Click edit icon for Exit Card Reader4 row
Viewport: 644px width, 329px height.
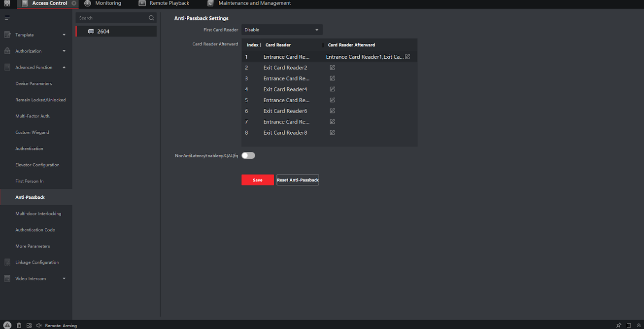click(x=332, y=89)
